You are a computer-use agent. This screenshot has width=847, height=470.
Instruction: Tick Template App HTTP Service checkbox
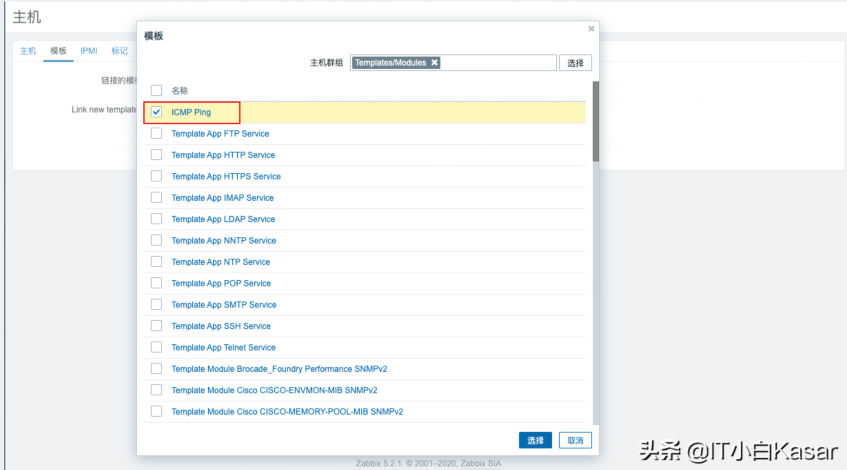(156, 155)
